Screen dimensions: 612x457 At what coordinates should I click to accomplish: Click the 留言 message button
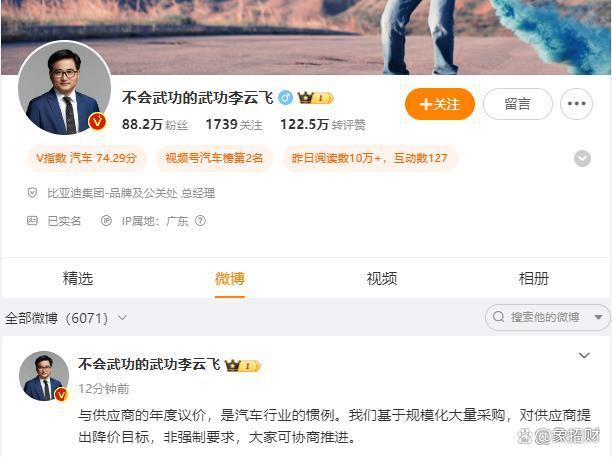[518, 104]
